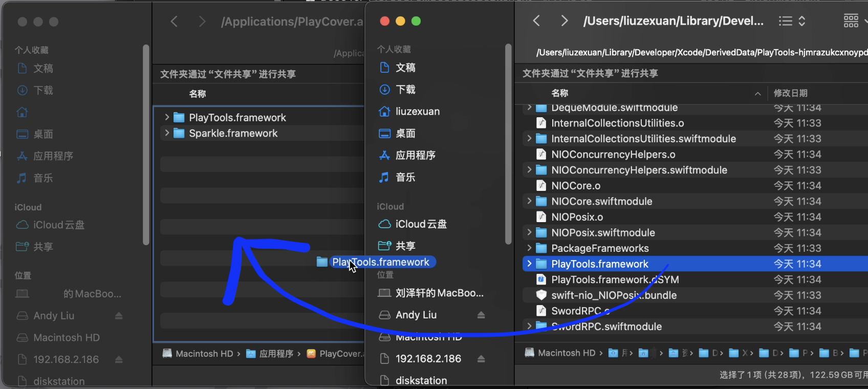Click PlayCover in back window path bar
This screenshot has height=389, width=868.
click(x=335, y=354)
